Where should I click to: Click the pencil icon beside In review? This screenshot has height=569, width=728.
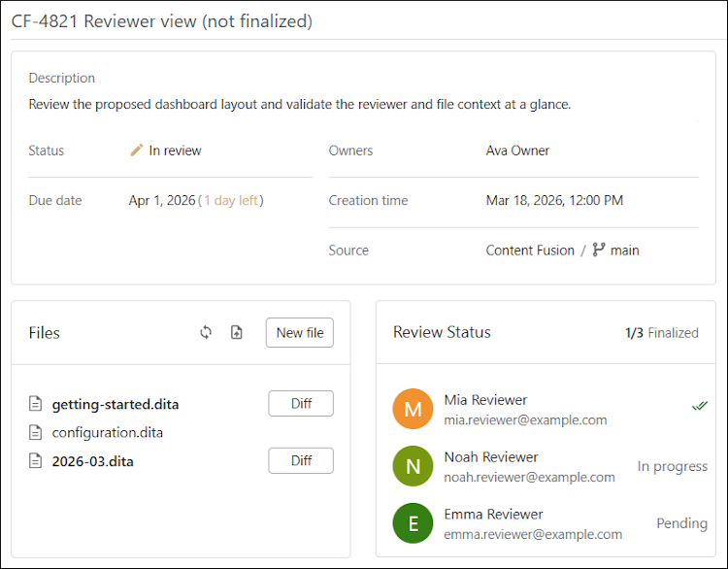tap(137, 151)
